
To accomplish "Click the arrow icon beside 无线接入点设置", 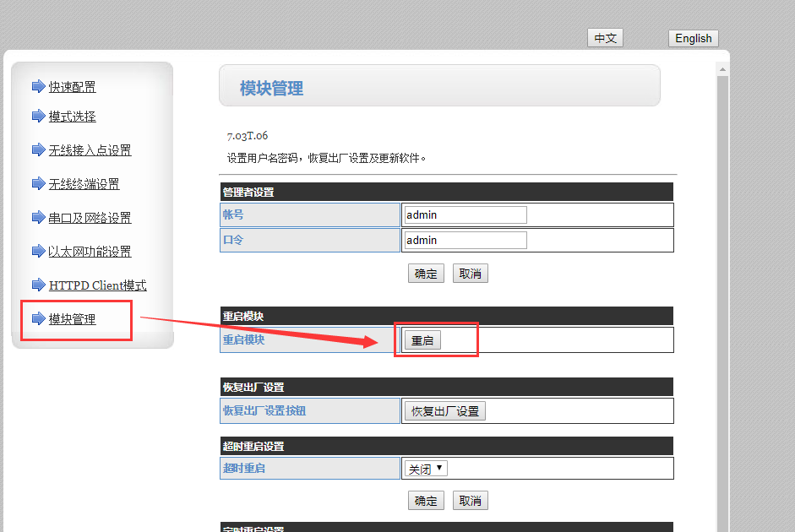I will tap(38, 149).
